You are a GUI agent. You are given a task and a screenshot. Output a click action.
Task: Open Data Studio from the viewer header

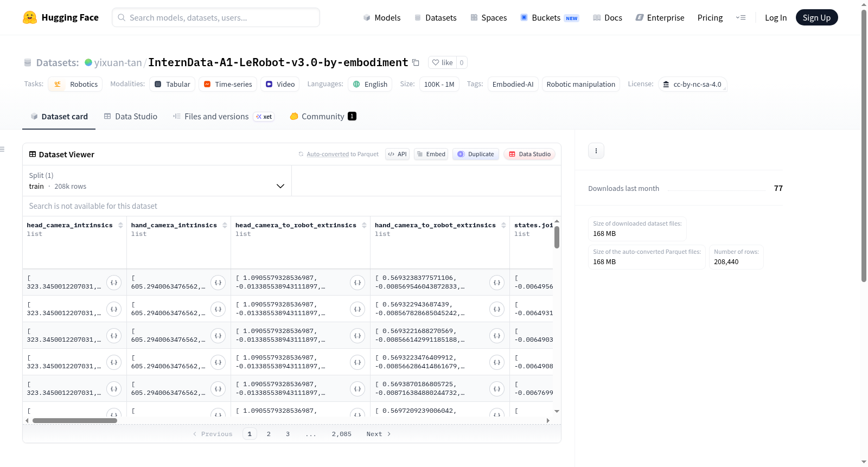[529, 154]
